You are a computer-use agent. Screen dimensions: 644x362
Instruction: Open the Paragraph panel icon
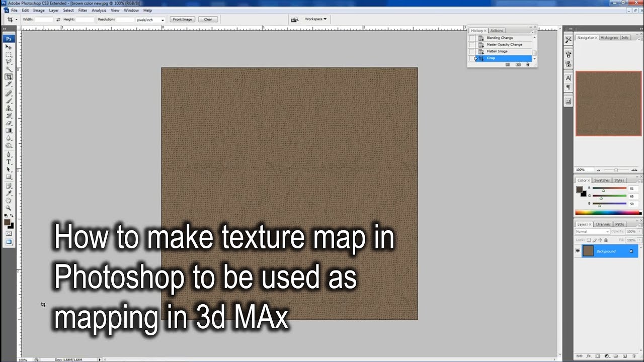(568, 87)
